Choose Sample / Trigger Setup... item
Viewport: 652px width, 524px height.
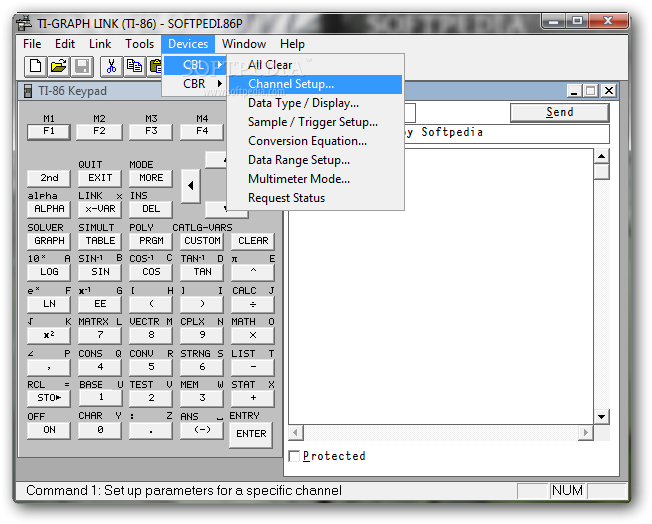tap(316, 122)
